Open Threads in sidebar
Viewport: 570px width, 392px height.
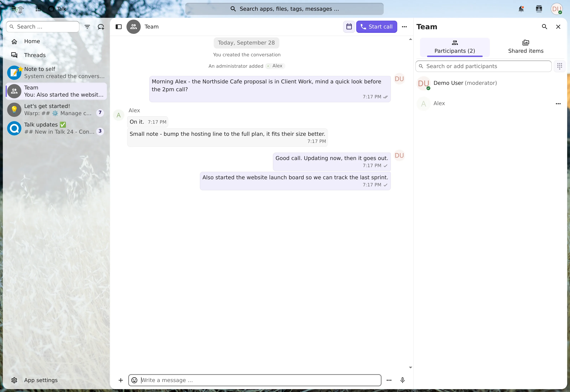[x=56, y=55]
